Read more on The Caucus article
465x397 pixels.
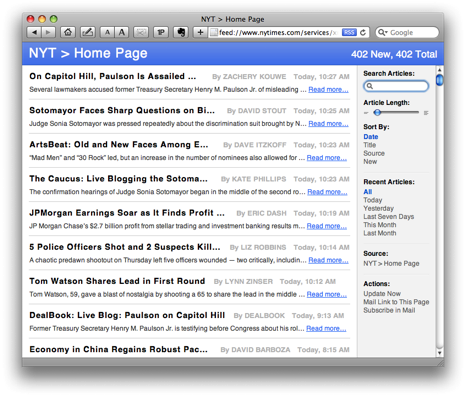tap(327, 192)
